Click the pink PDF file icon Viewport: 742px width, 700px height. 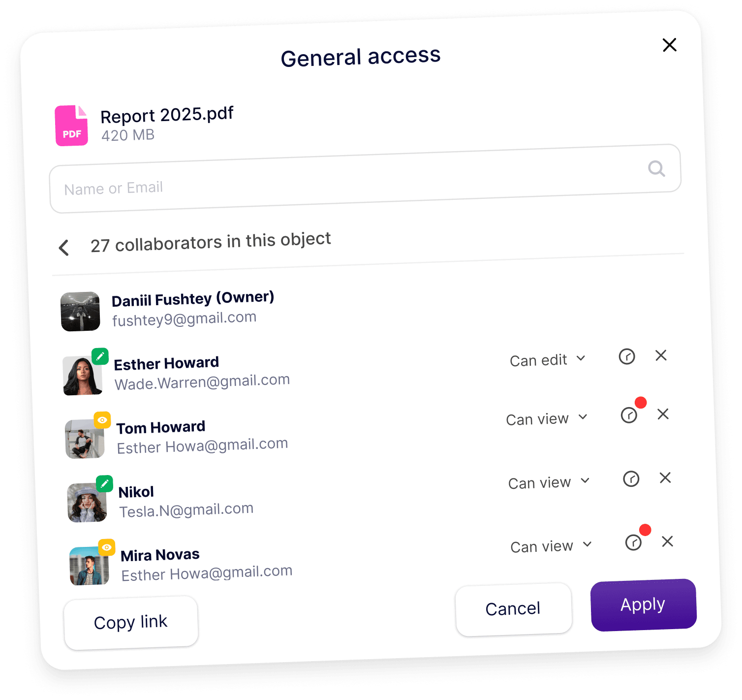point(71,126)
